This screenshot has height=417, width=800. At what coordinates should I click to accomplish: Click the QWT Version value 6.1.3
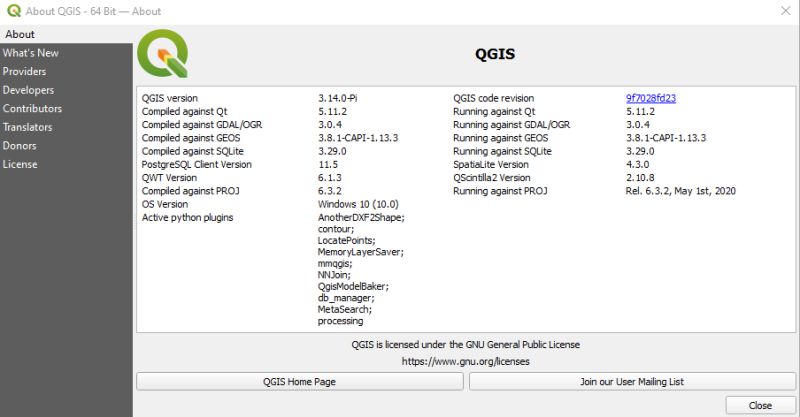coord(330,178)
